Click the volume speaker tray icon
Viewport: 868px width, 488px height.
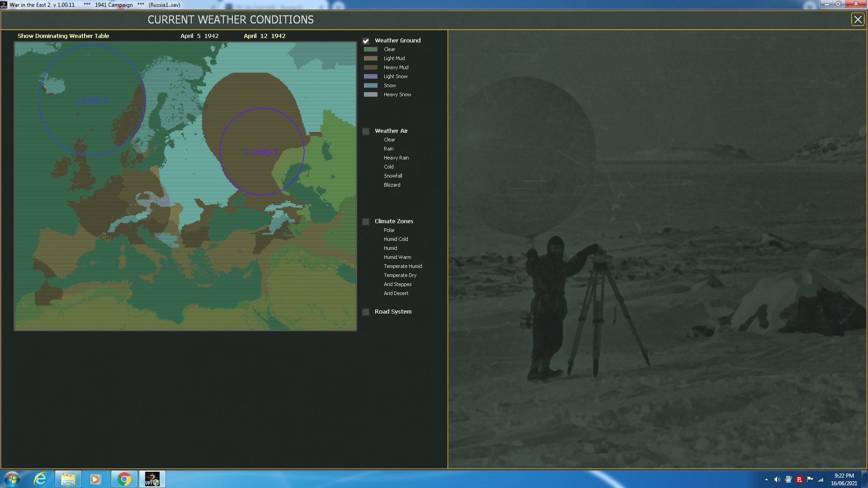(x=777, y=479)
